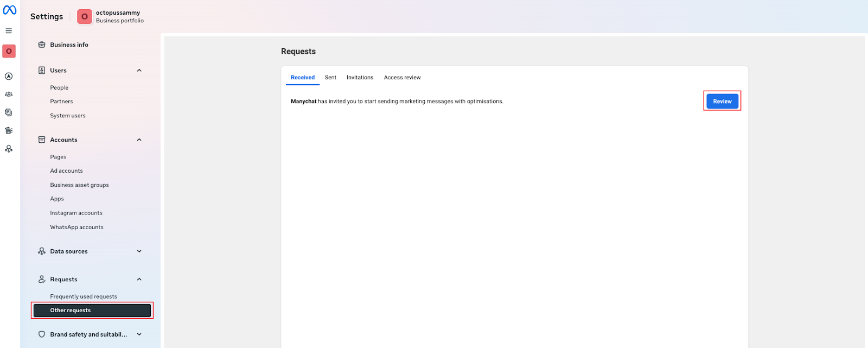
Task: Click the Meta logo icon
Action: [9, 10]
